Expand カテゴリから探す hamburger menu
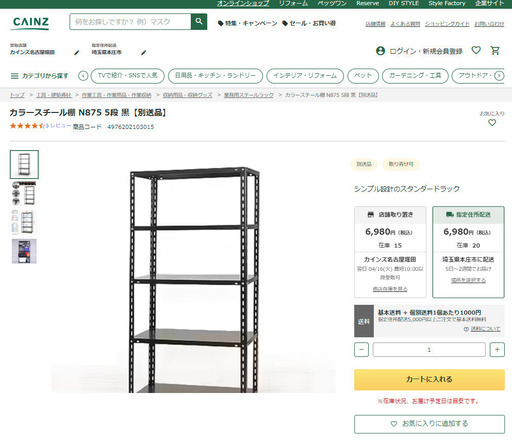The image size is (512, 442). [x=39, y=76]
